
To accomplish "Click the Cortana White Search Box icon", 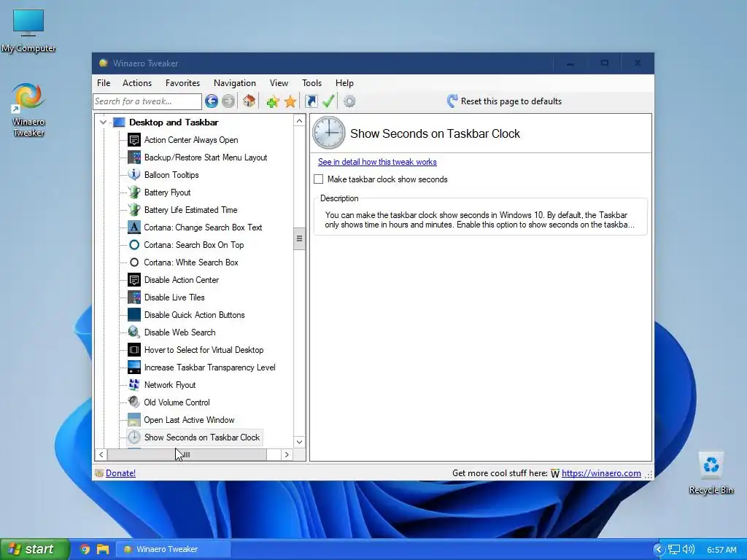I will (134, 262).
